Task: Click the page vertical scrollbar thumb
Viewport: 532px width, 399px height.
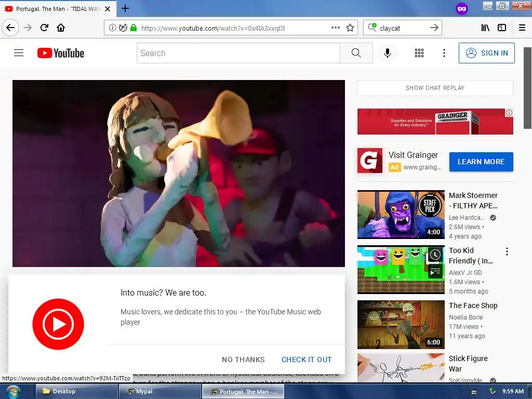Action: pos(528,88)
